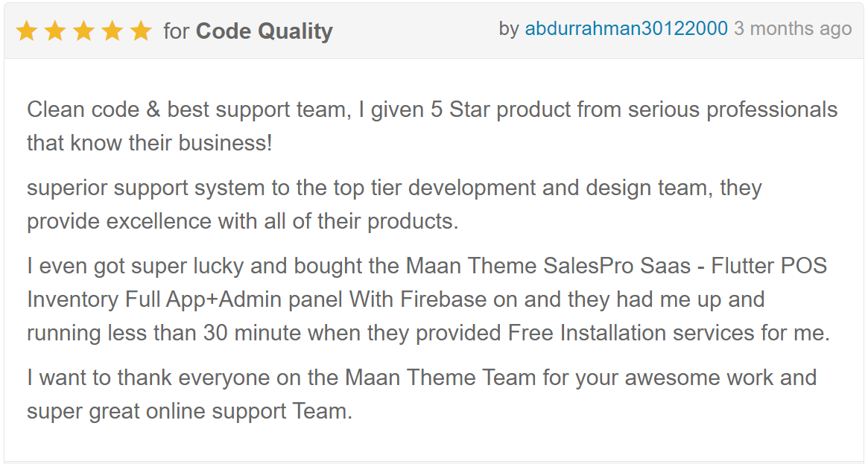Click the 'provide excellence with all' line

(242, 222)
